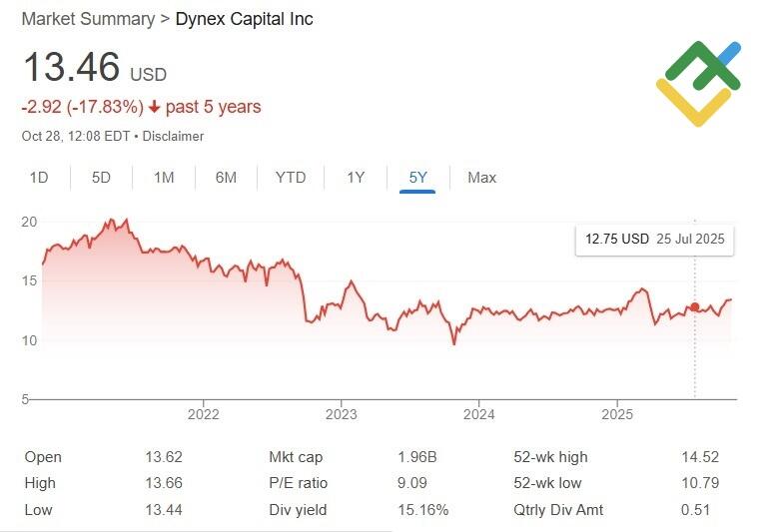Switch to the 6M chart range

pos(226,178)
